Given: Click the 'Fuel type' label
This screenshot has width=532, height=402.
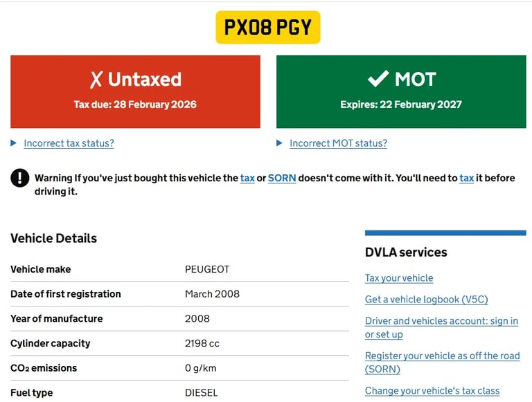Looking at the screenshot, I should click(32, 393).
